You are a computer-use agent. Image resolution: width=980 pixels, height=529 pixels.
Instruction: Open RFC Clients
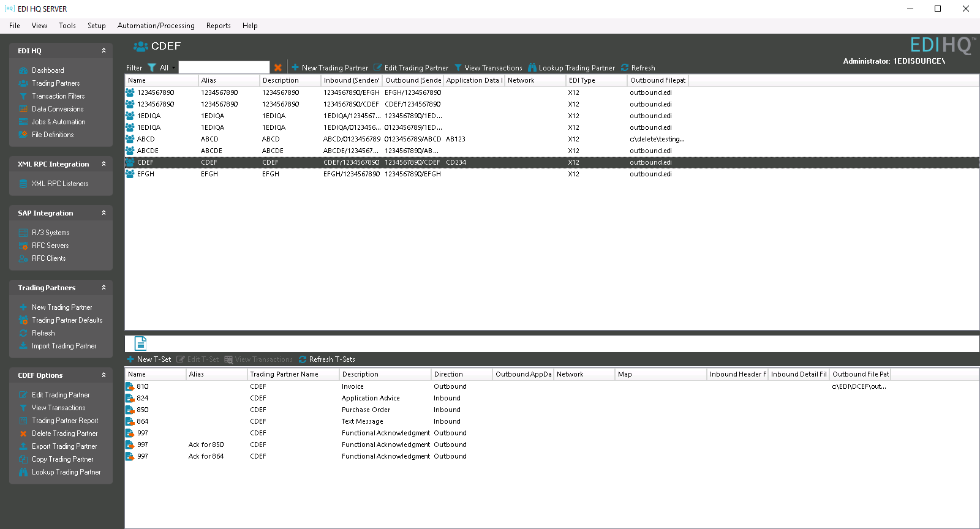coord(49,258)
